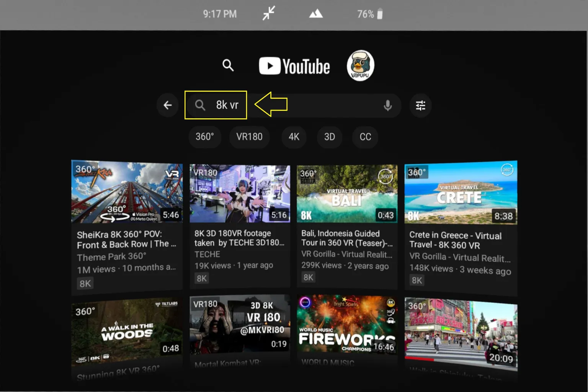Open the YouTube search magnifier icon
The width and height of the screenshot is (588, 392).
click(x=228, y=65)
